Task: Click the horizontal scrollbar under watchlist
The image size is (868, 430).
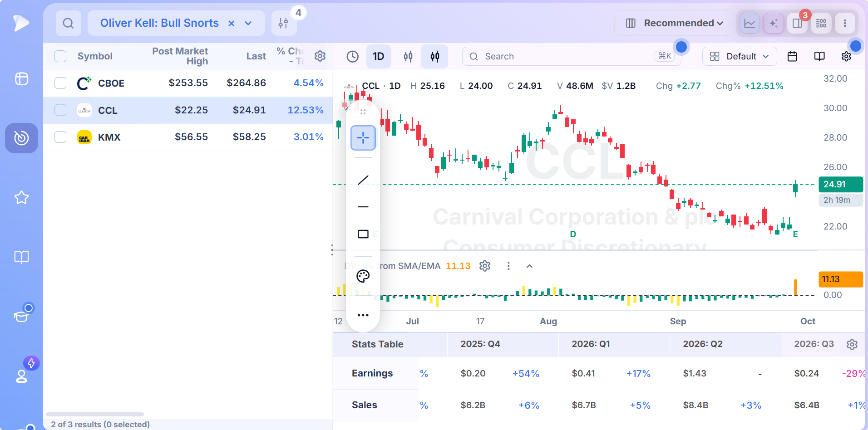Action: [95, 414]
